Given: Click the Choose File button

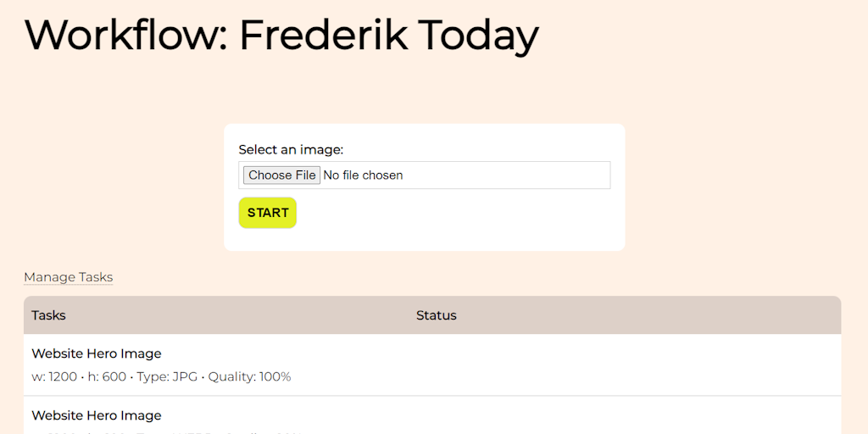Looking at the screenshot, I should pos(281,175).
